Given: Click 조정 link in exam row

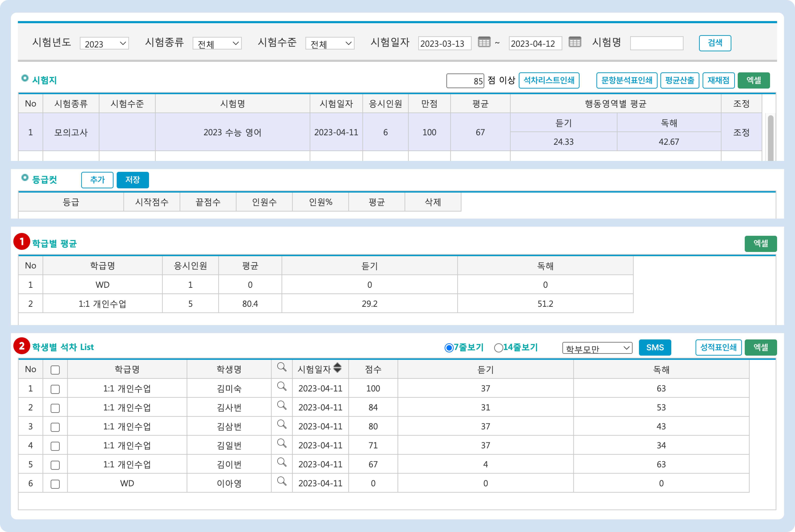Looking at the screenshot, I should [x=741, y=132].
